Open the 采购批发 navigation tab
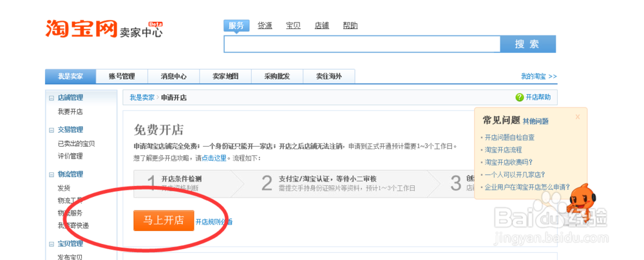 277,77
